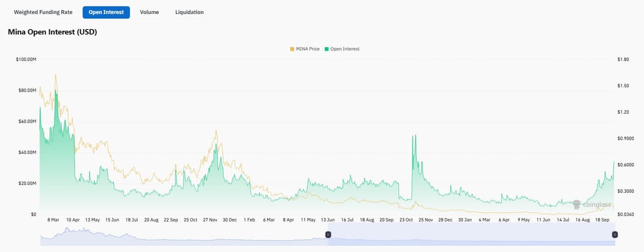This screenshot has width=644, height=252.
Task: Click the 13 May date label
Action: pyautogui.click(x=93, y=220)
